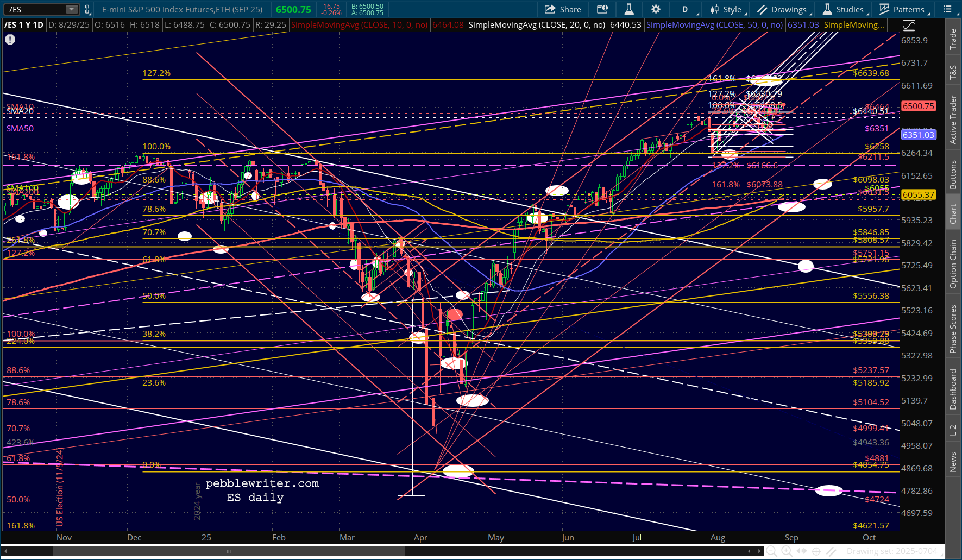Open the D timeframe dropdown

coord(685,9)
